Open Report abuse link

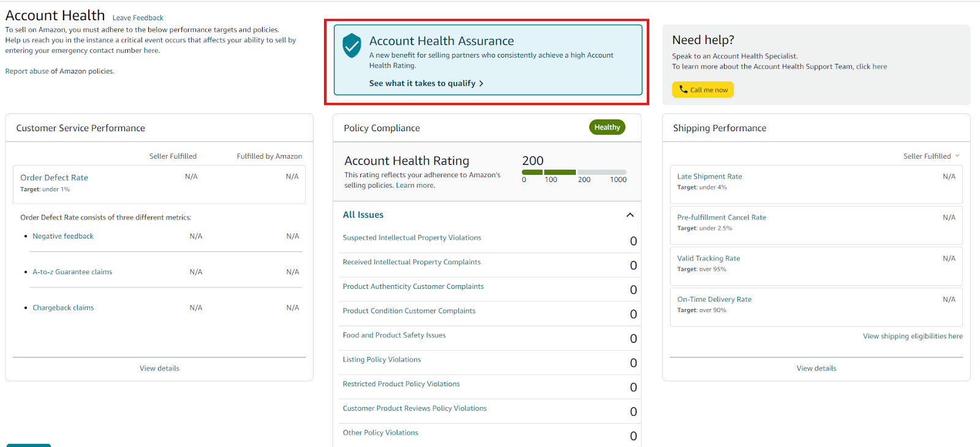(27, 71)
